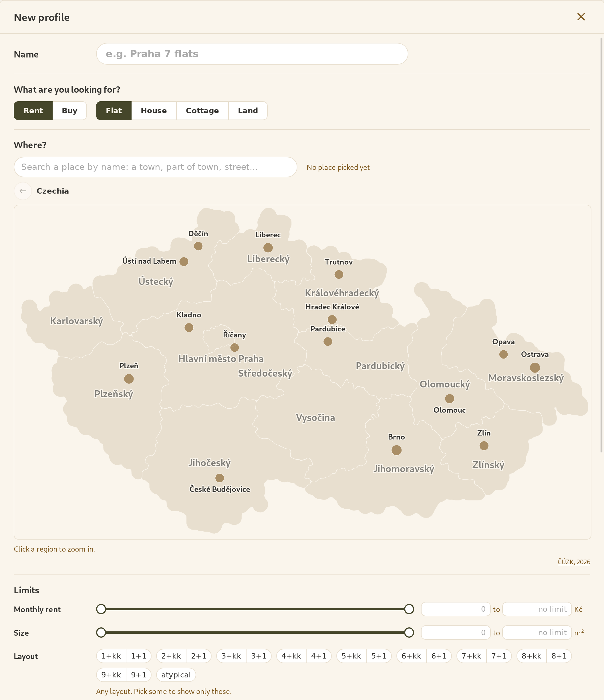604x700 pixels.
Task: Select the Zlín city dot on map
Action: point(484,446)
